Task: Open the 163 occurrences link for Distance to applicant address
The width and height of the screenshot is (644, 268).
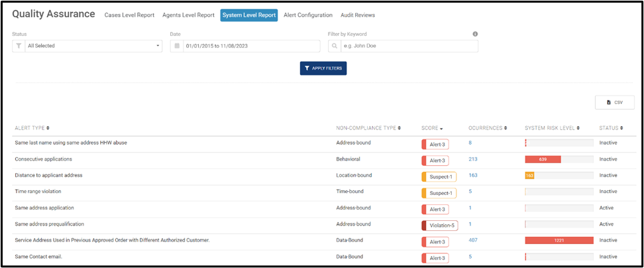Action: [x=473, y=175]
